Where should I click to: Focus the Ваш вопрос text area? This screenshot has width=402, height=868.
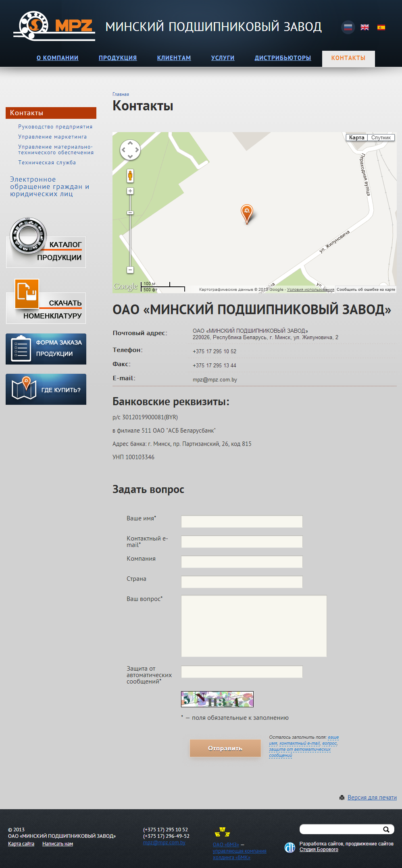[254, 626]
